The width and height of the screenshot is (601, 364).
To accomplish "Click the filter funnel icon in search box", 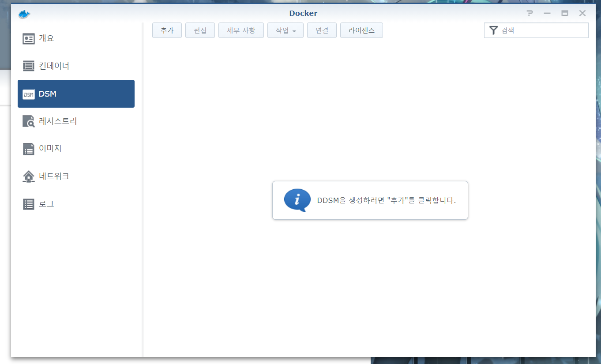I will (494, 30).
